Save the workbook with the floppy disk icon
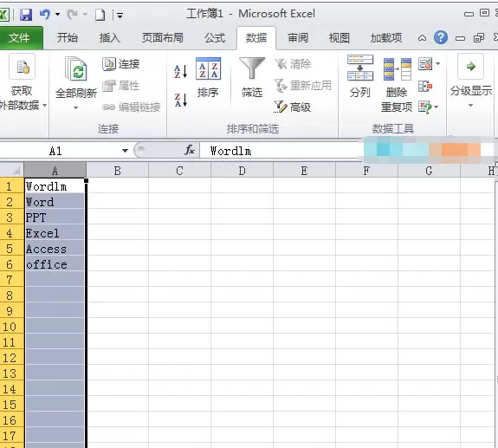Image resolution: width=498 pixels, height=448 pixels. (25, 15)
